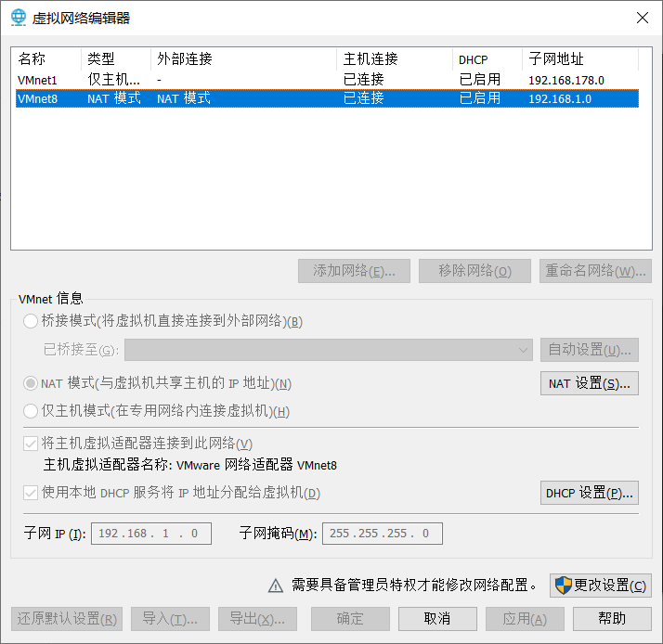The width and height of the screenshot is (663, 644).
Task: Click the warning triangle icon
Action: tap(276, 586)
